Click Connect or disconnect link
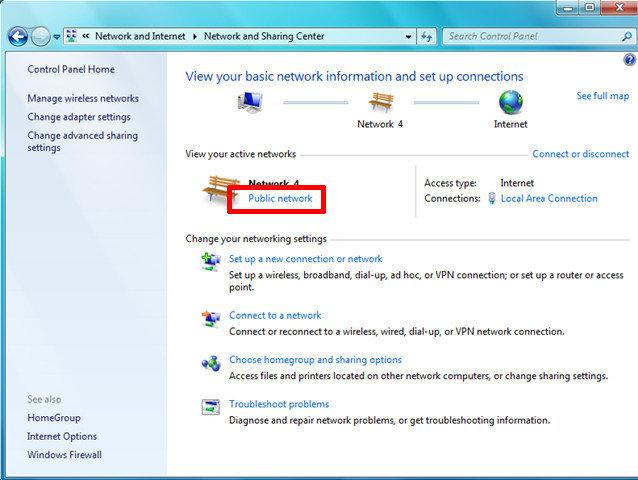 [581, 154]
